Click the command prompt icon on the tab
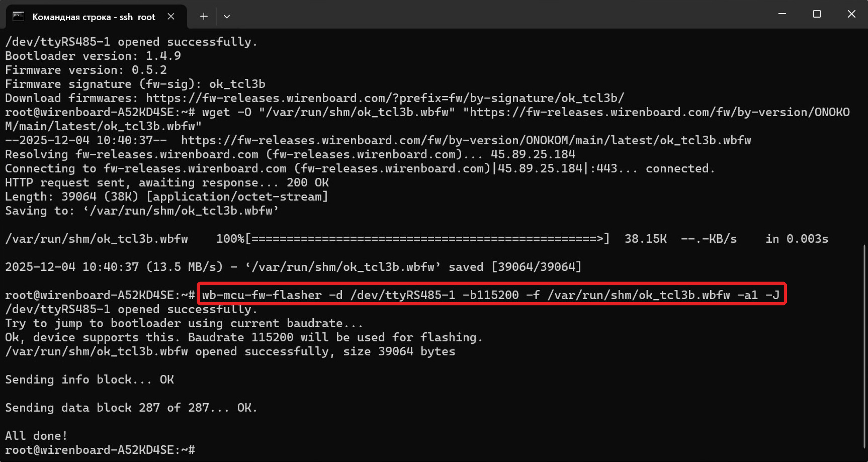The height and width of the screenshot is (462, 868). tap(18, 16)
